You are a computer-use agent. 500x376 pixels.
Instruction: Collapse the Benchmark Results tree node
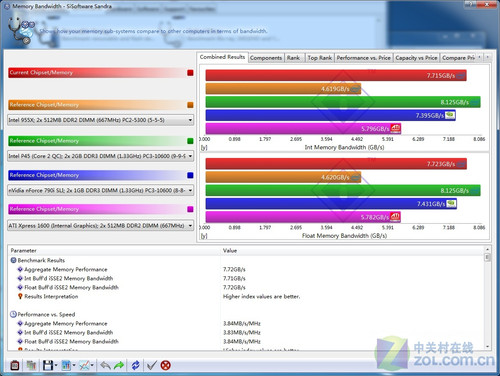pos(14,260)
